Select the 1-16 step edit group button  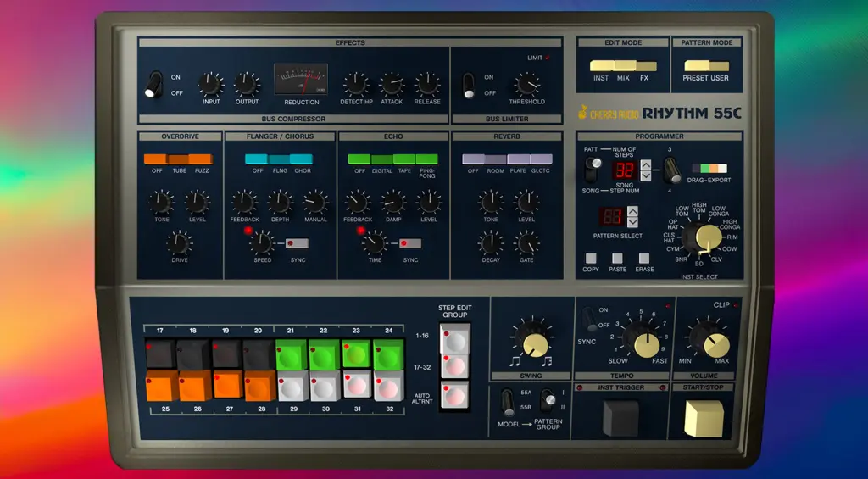pos(453,337)
